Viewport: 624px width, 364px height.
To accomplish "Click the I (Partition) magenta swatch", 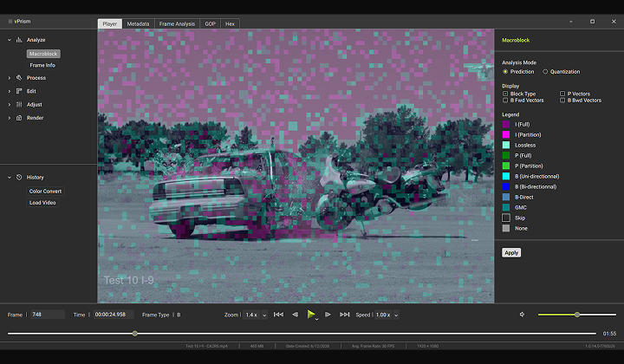I will click(x=506, y=135).
